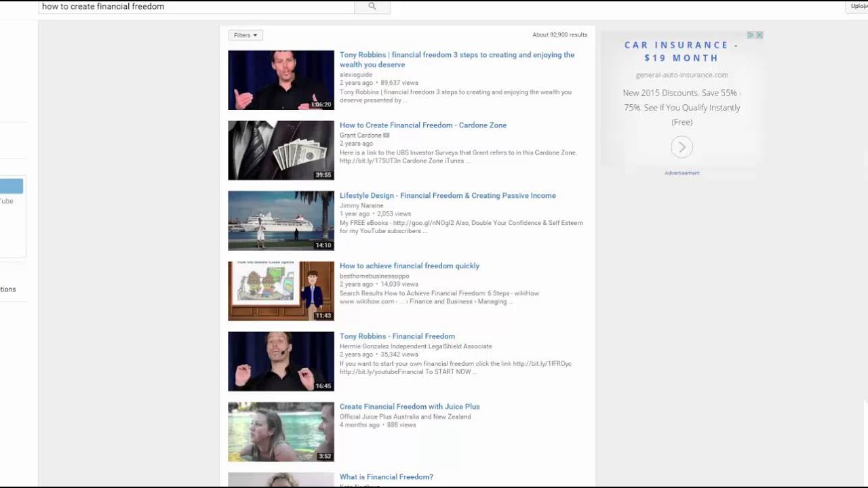The height and width of the screenshot is (488, 868).
Task: Click the search magnifier button
Action: [x=372, y=6]
